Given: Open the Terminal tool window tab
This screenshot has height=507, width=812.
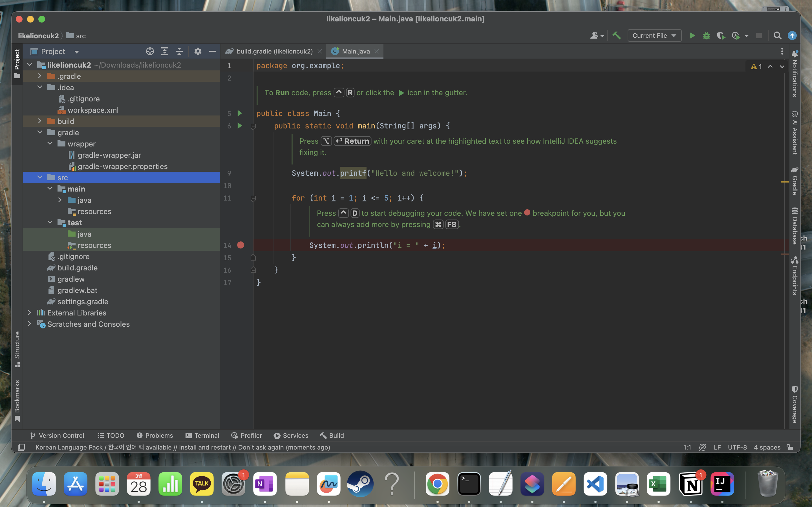Looking at the screenshot, I should tap(202, 435).
